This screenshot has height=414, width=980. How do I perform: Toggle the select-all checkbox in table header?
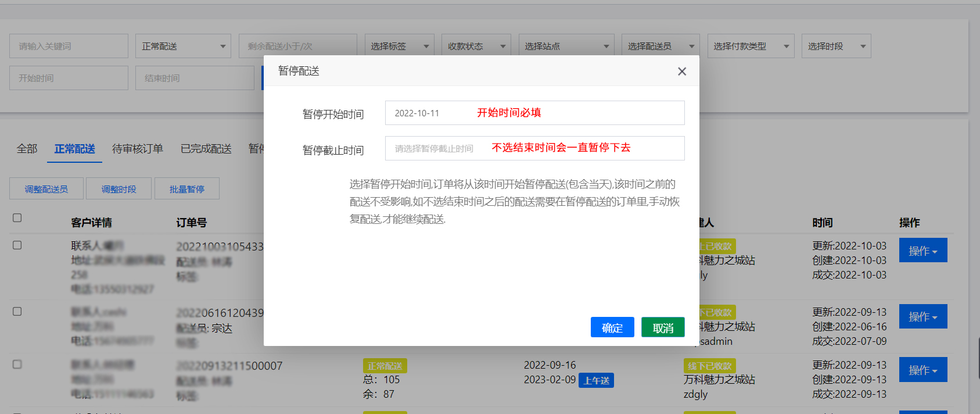[17, 217]
